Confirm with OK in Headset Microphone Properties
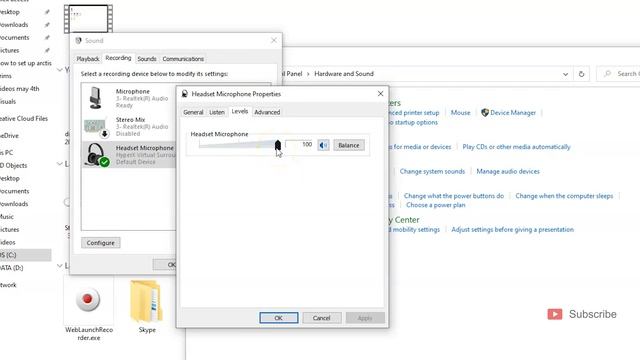The image size is (640, 360). (x=279, y=318)
